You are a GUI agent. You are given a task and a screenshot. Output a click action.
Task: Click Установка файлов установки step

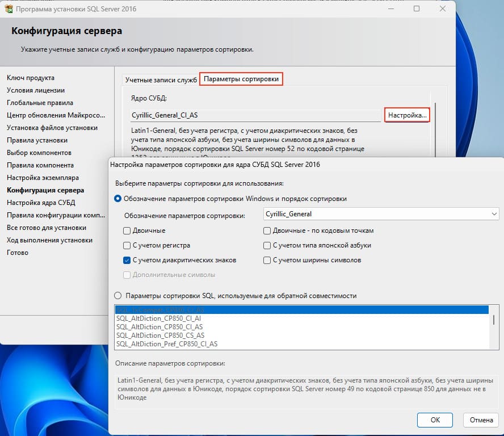click(52, 128)
